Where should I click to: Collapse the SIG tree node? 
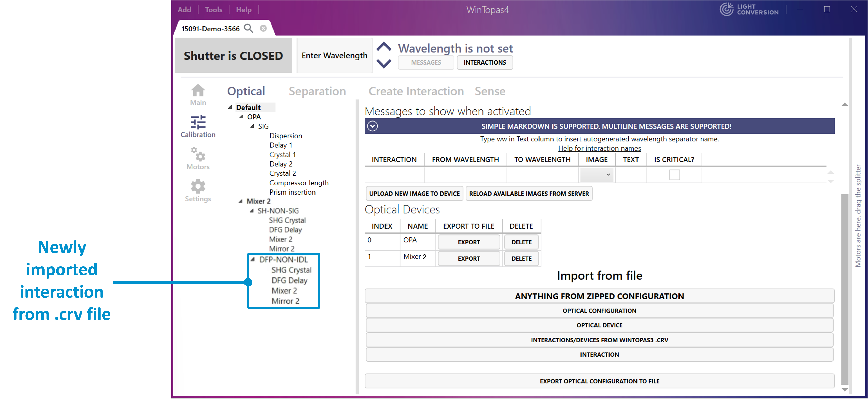tap(252, 126)
